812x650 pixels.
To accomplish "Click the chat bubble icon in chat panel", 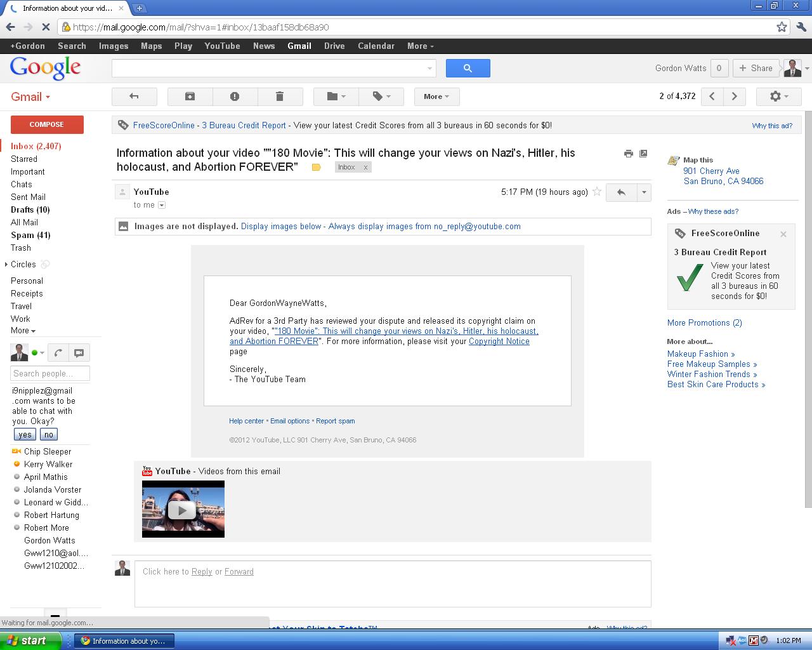I will [79, 353].
